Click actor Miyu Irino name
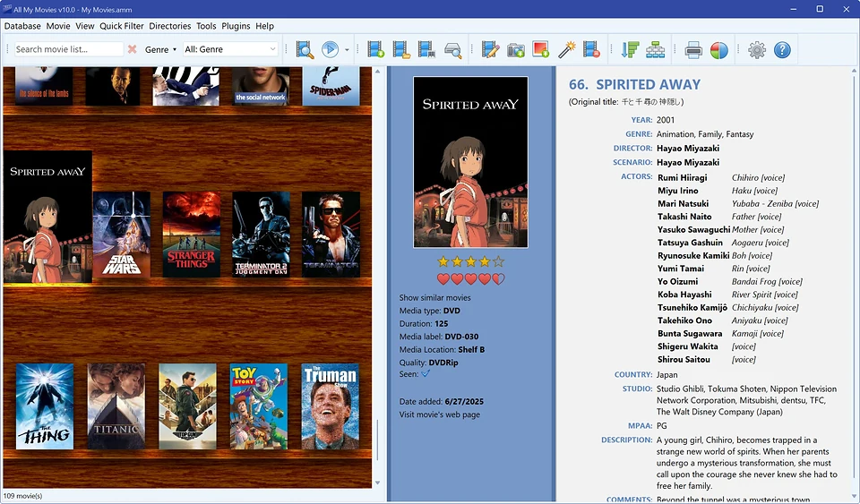The height and width of the screenshot is (504, 860). click(x=678, y=191)
